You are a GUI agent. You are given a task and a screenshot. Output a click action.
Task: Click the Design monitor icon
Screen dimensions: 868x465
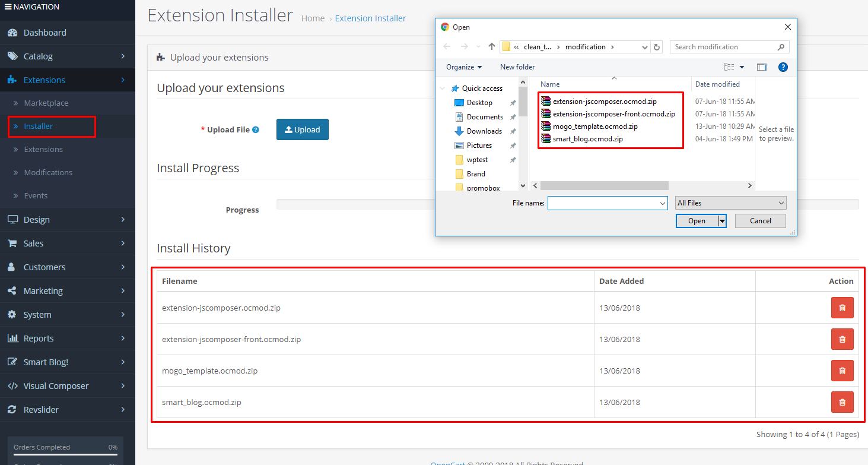(x=12, y=220)
